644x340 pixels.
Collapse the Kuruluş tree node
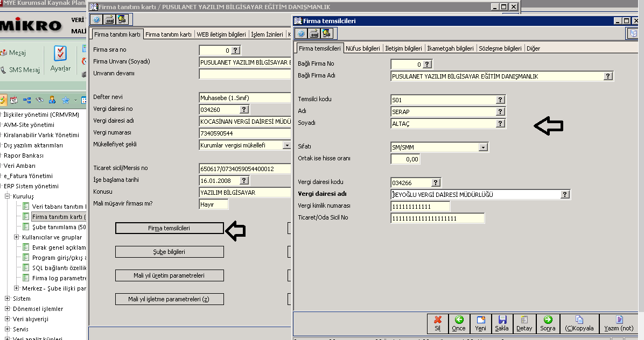[x=7, y=196]
